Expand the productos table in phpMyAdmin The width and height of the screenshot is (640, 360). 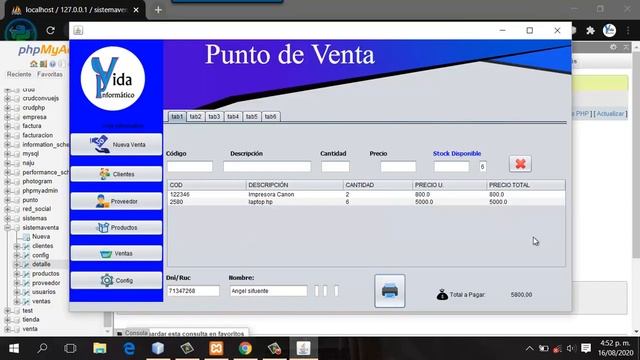tap(17, 274)
